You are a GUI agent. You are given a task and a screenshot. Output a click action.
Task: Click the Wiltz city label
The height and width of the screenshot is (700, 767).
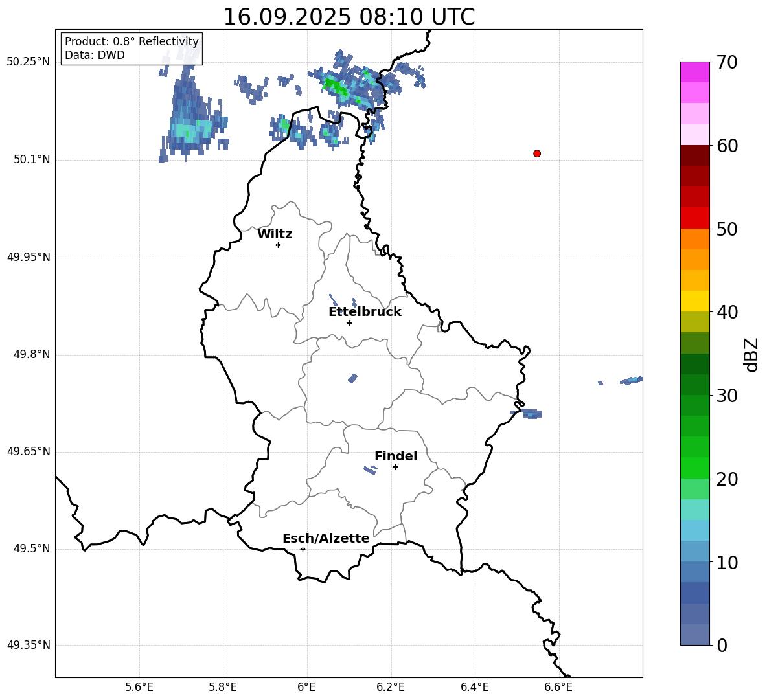click(x=275, y=234)
